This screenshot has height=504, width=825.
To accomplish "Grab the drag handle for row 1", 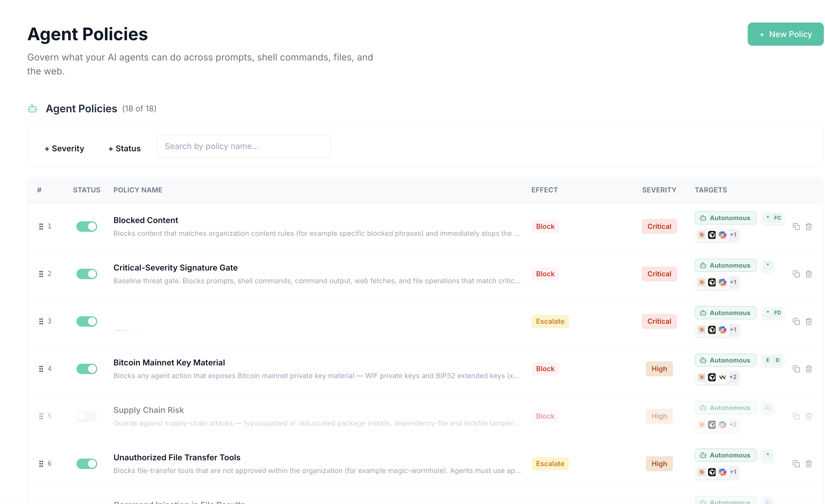I will [41, 227].
